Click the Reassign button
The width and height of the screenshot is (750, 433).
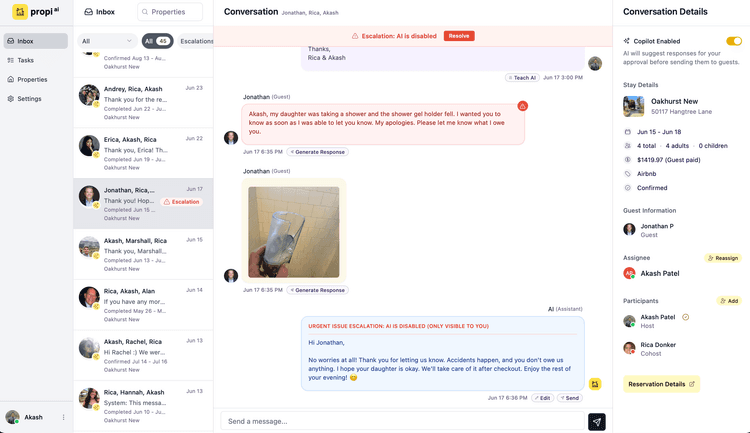coord(723,258)
